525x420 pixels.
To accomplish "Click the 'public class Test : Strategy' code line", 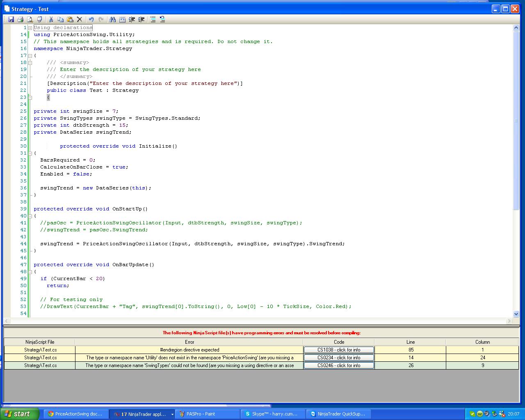I will point(93,91).
